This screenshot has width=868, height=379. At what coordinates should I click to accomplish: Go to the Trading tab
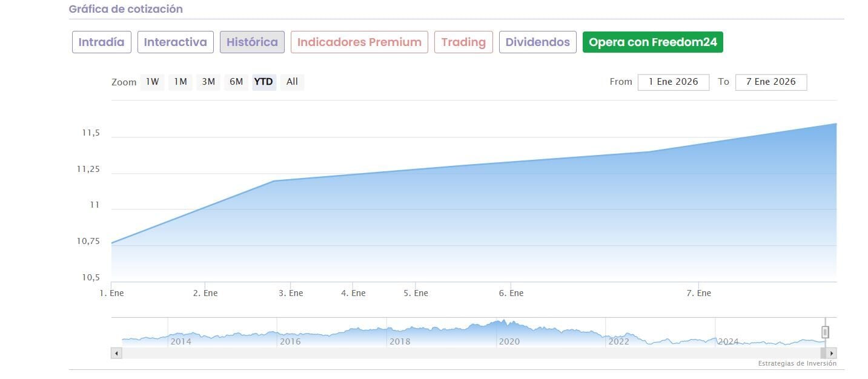463,42
